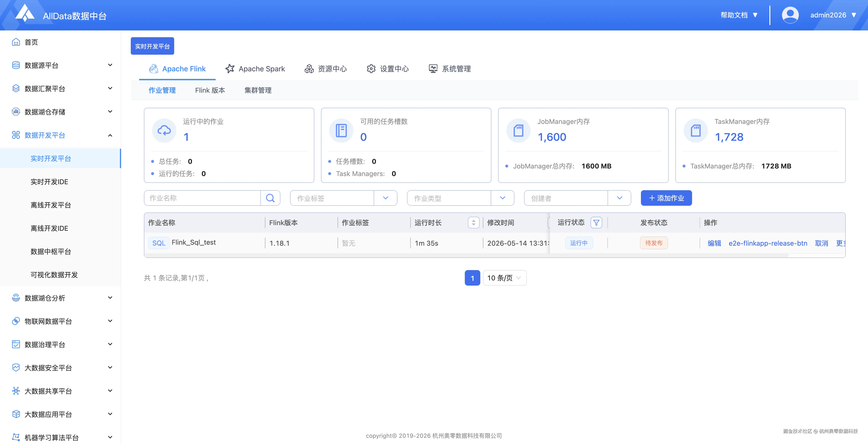Open the 作业标签 dropdown

click(343, 198)
